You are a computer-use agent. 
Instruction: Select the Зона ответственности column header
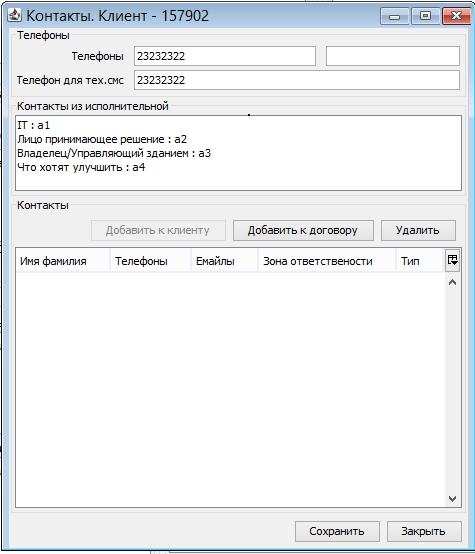[x=327, y=261]
